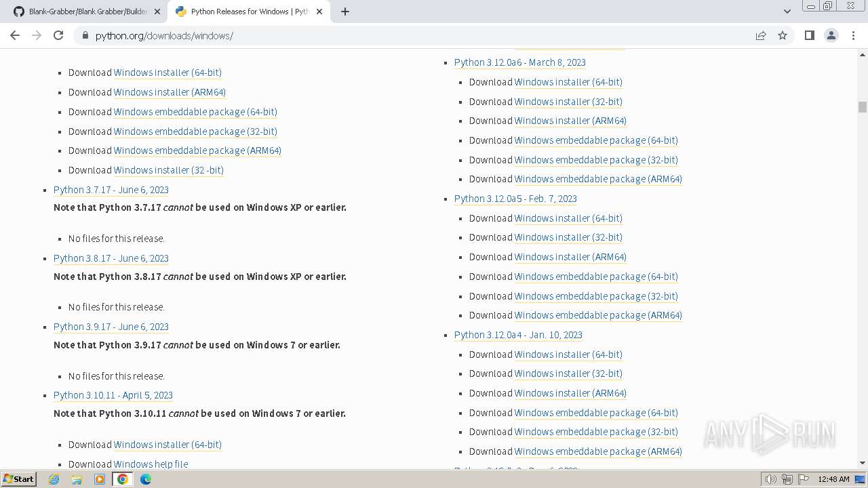868x488 pixels.
Task: Download top-left Windows installer (64-bit)
Action: coord(167,73)
